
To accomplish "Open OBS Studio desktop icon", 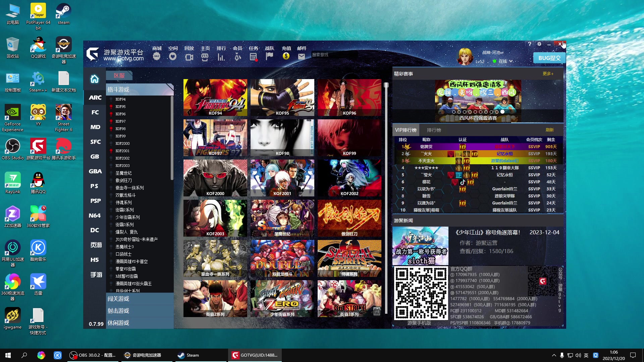I will [x=13, y=148].
